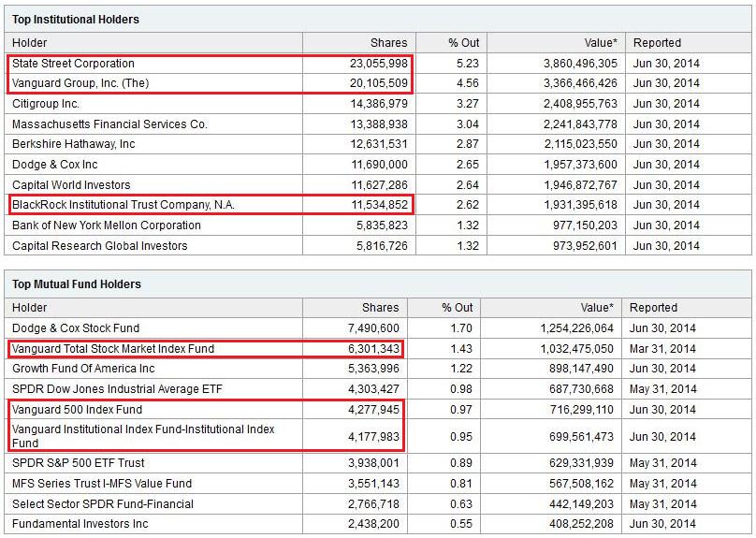This screenshot has height=538, width=756.
Task: Select value cell 2,408,955,763
Action: pyautogui.click(x=580, y=104)
